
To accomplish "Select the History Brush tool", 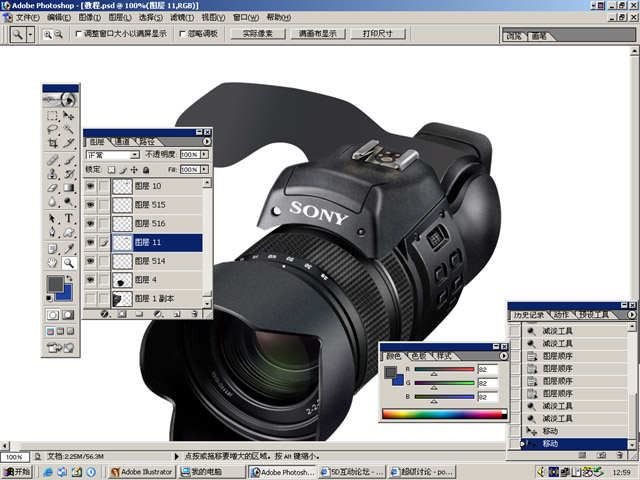I will click(x=69, y=174).
